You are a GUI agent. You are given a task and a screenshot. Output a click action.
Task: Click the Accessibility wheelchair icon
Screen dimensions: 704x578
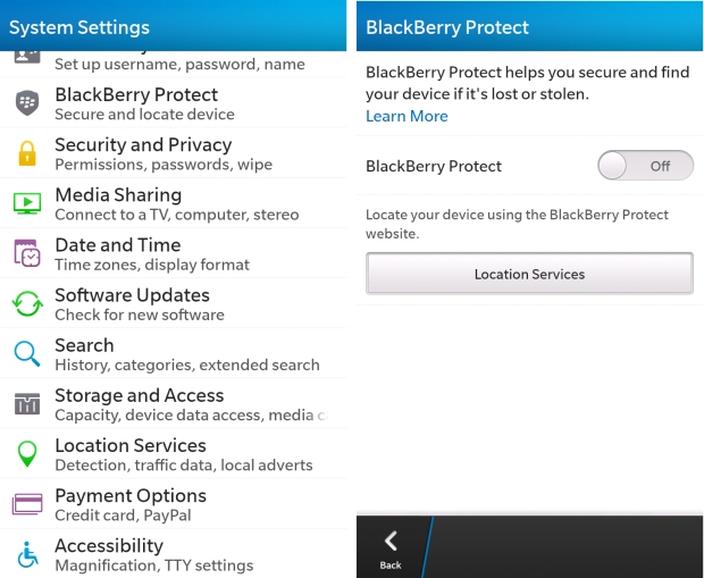27,554
